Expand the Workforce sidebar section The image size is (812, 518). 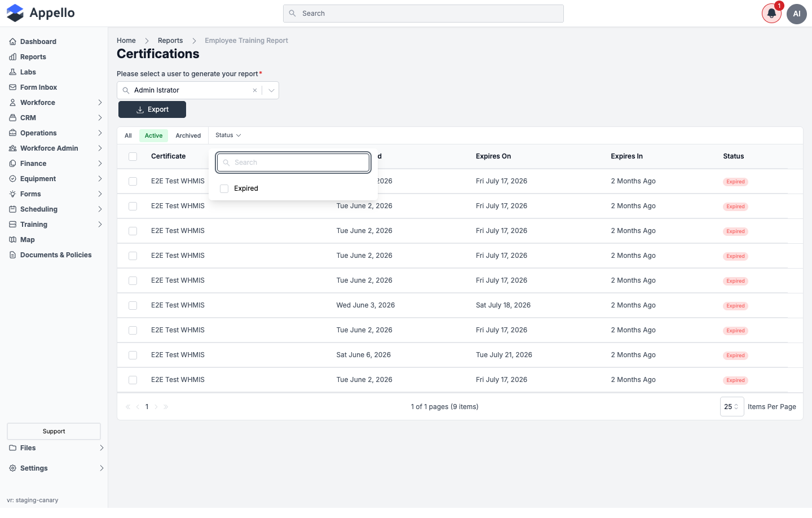coord(100,103)
